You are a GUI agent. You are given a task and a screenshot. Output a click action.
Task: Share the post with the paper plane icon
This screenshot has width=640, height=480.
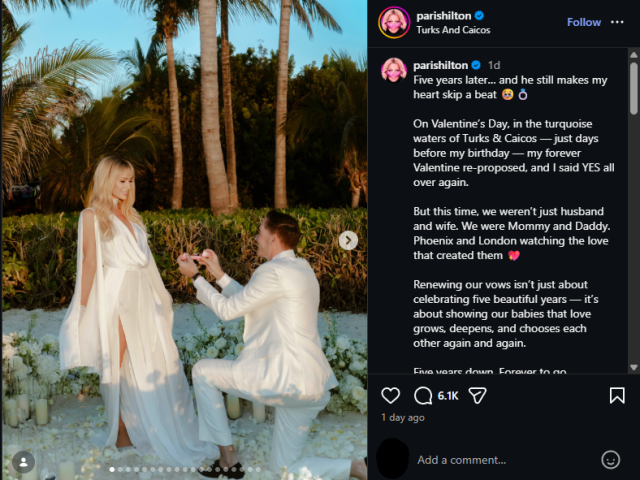coord(477,395)
